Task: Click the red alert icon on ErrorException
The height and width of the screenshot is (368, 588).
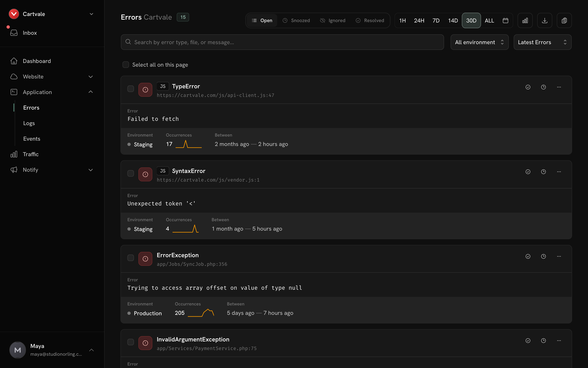Action: [x=145, y=259]
